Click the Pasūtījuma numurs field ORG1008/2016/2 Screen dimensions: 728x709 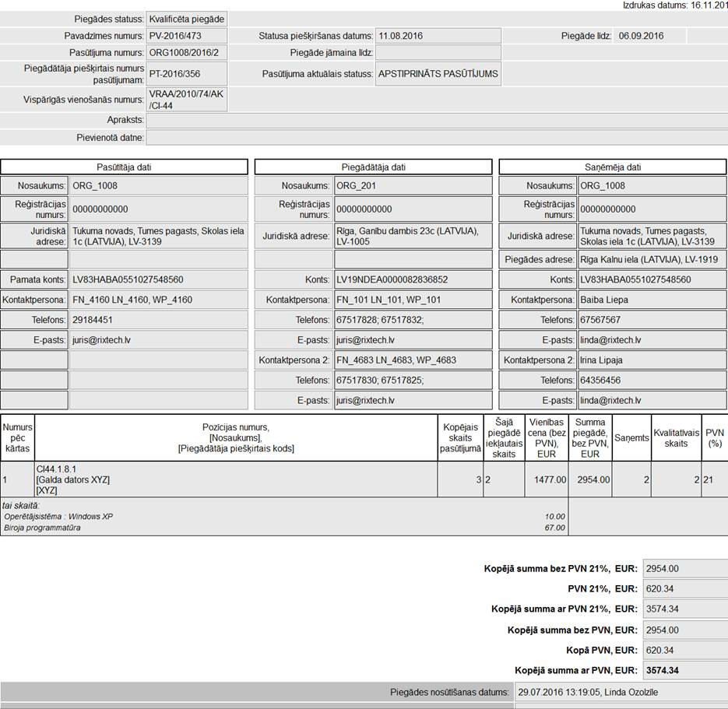187,53
